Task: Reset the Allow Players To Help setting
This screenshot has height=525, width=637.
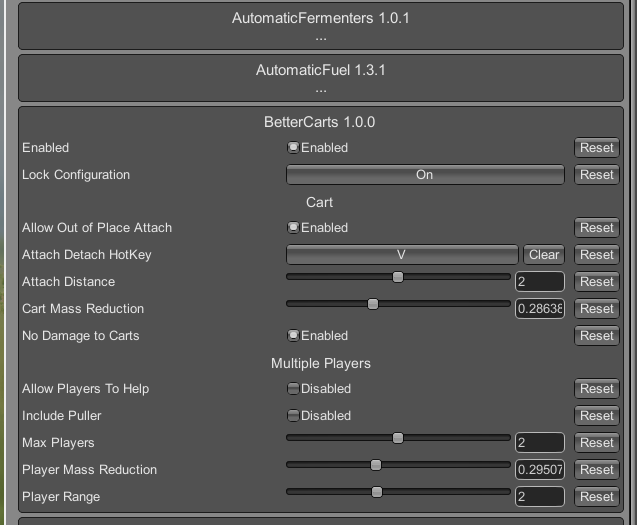Action: (x=596, y=388)
